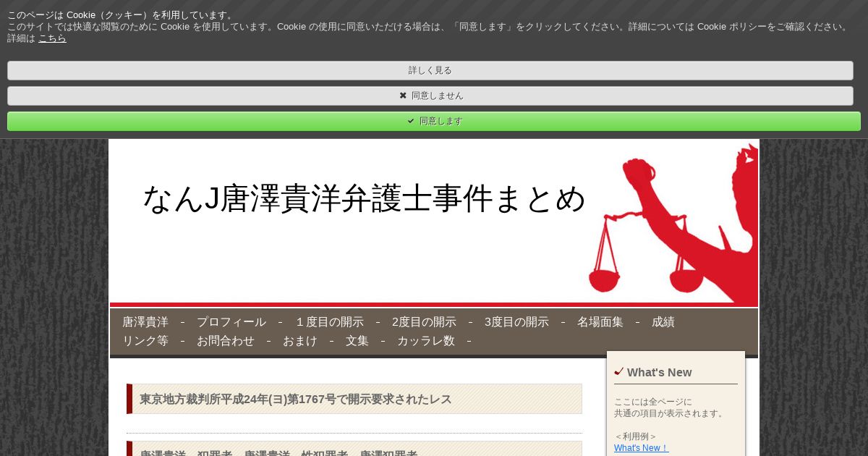Click the red scales of justice header image
Image resolution: width=868 pixels, height=456 pixels.
pos(673,223)
